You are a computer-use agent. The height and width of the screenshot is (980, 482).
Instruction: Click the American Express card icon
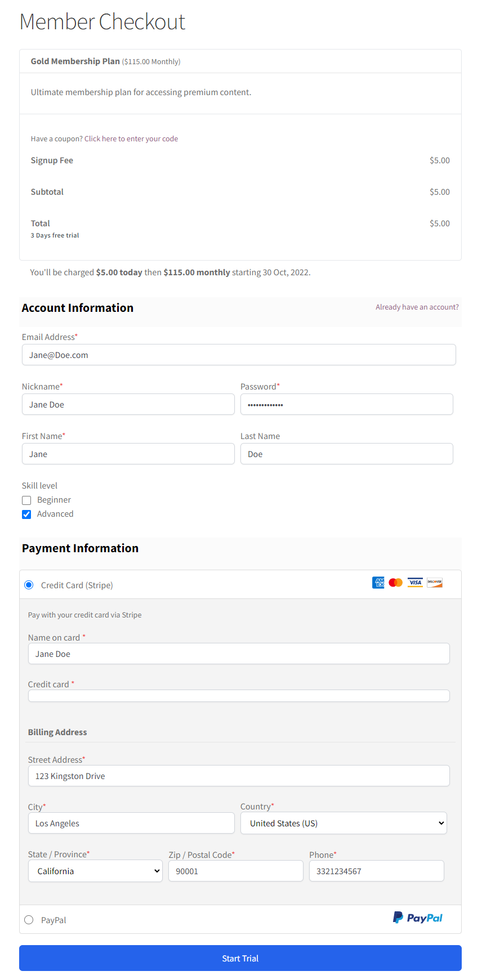(x=378, y=583)
